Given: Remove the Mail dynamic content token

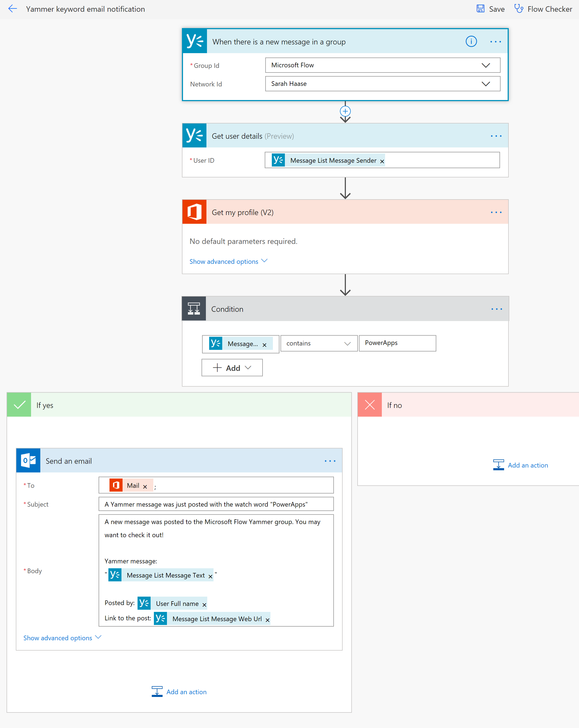Looking at the screenshot, I should pos(145,485).
